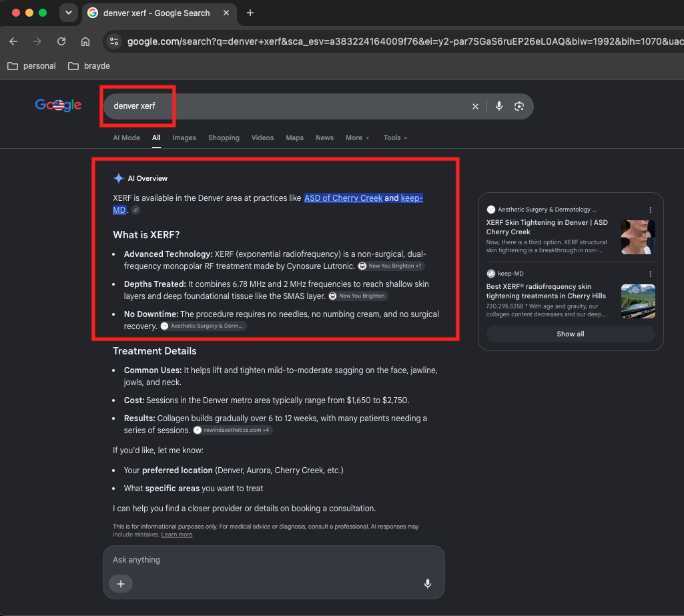The height and width of the screenshot is (616, 684).
Task: Open keep-MD mountain thumbnail
Action: 638,302
